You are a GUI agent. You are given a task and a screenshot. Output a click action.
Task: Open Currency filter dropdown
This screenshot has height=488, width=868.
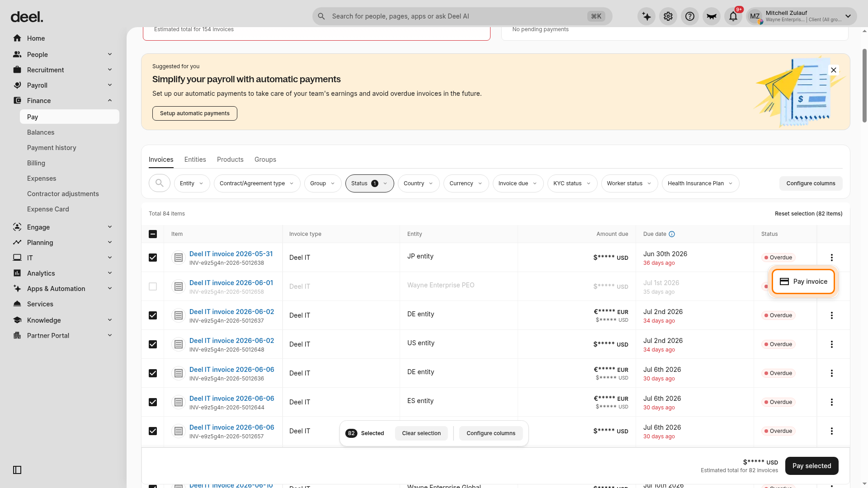pos(466,183)
